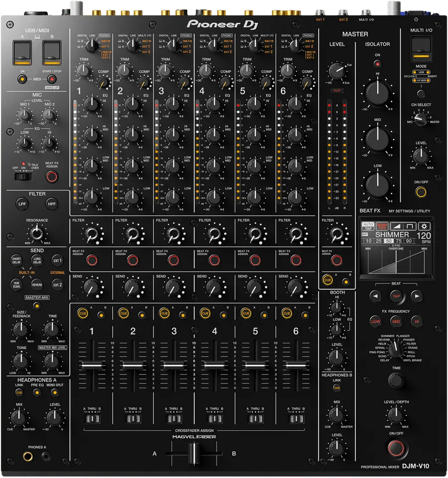Turn channel 6 input selector switch
Image resolution: width=448 pixels, height=478 pixels.
(x=295, y=46)
